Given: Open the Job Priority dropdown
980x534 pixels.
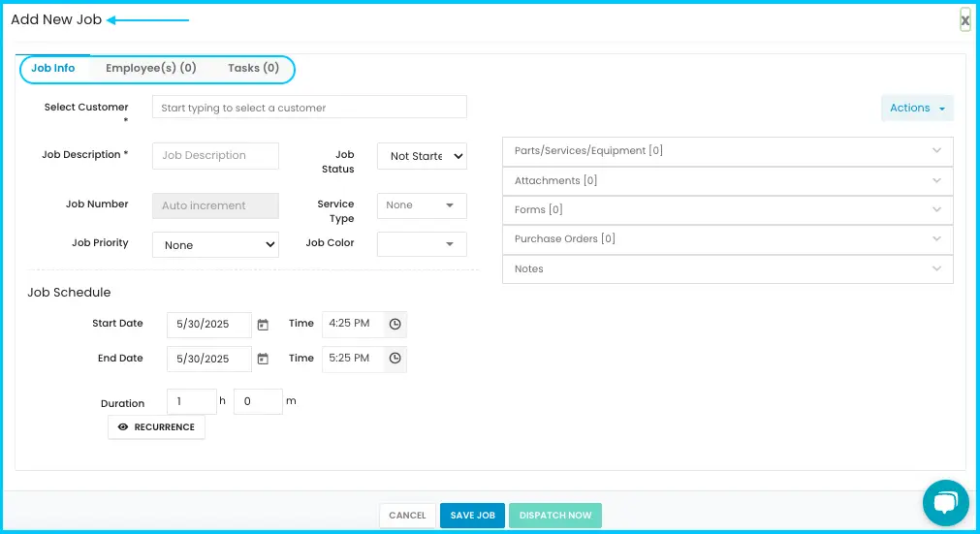Looking at the screenshot, I should pyautogui.click(x=215, y=245).
